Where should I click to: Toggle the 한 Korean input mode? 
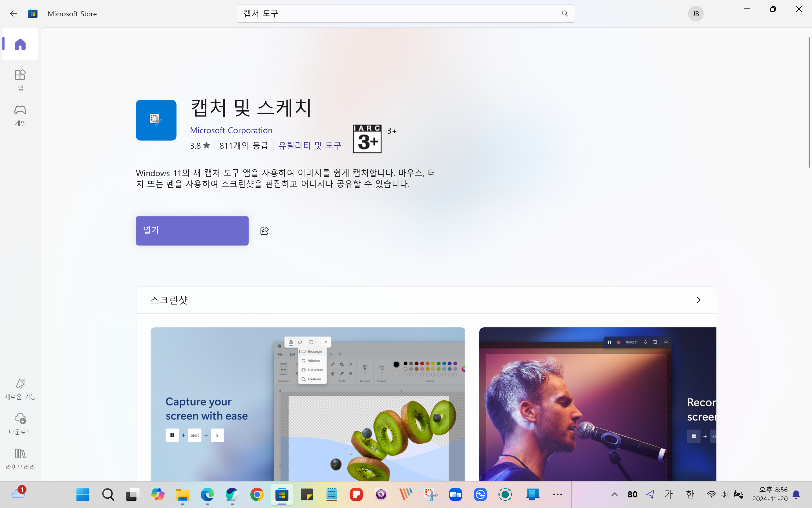click(x=690, y=494)
